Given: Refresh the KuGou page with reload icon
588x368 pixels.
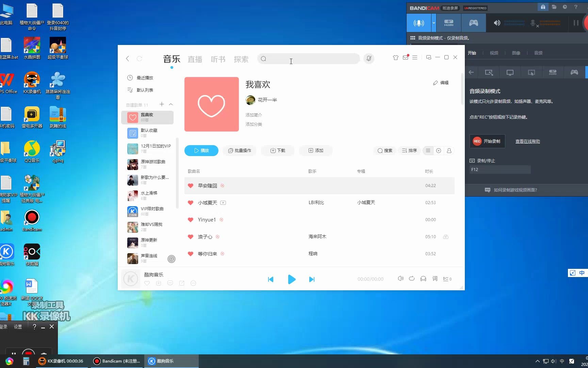Looking at the screenshot, I should coord(139,59).
